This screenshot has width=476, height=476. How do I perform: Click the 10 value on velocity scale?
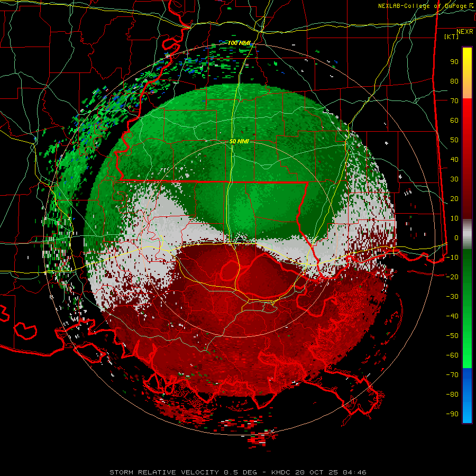454,218
